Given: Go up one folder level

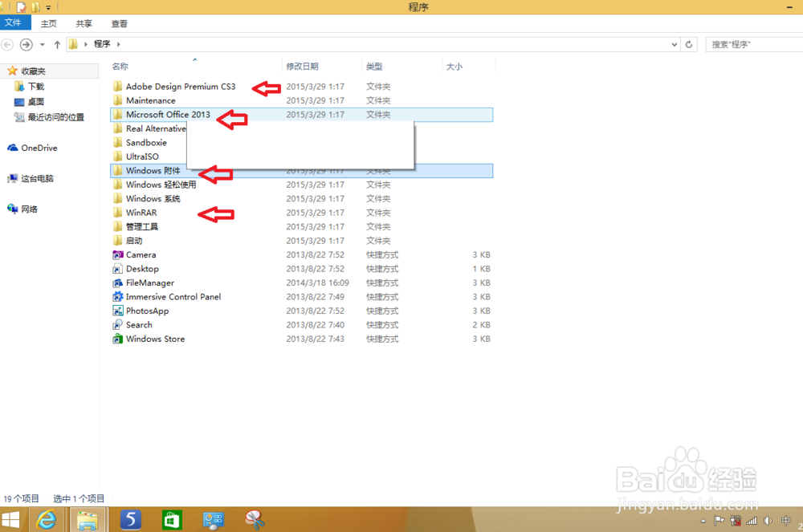Looking at the screenshot, I should [x=57, y=44].
